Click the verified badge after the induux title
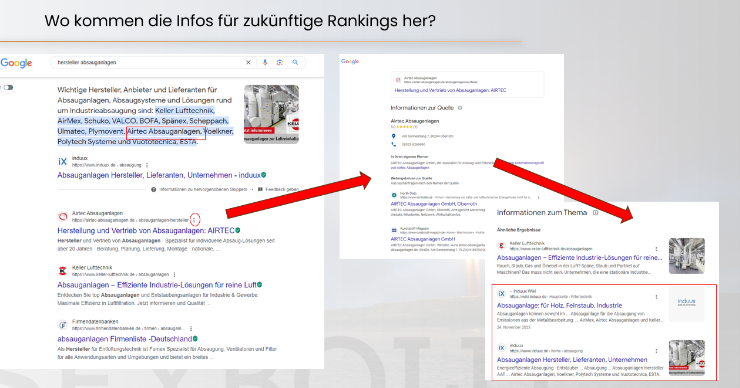Viewport: 740px width, 388px height. coord(264,175)
